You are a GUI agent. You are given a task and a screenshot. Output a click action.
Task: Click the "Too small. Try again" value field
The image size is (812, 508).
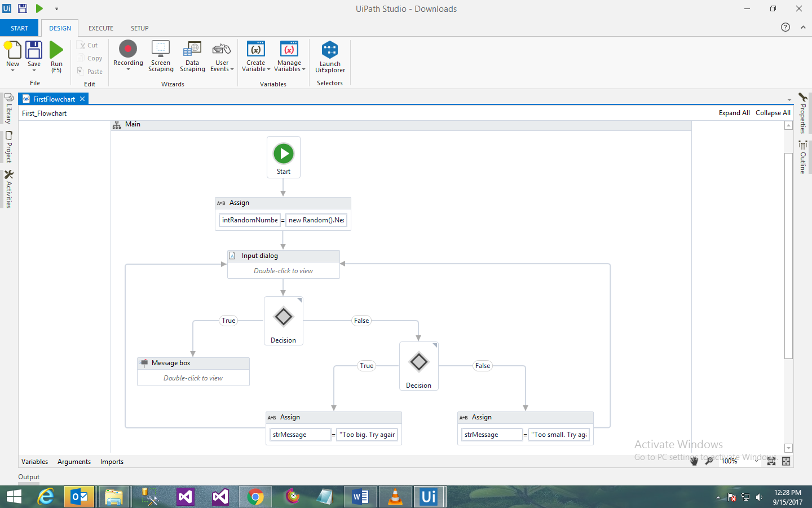559,435
